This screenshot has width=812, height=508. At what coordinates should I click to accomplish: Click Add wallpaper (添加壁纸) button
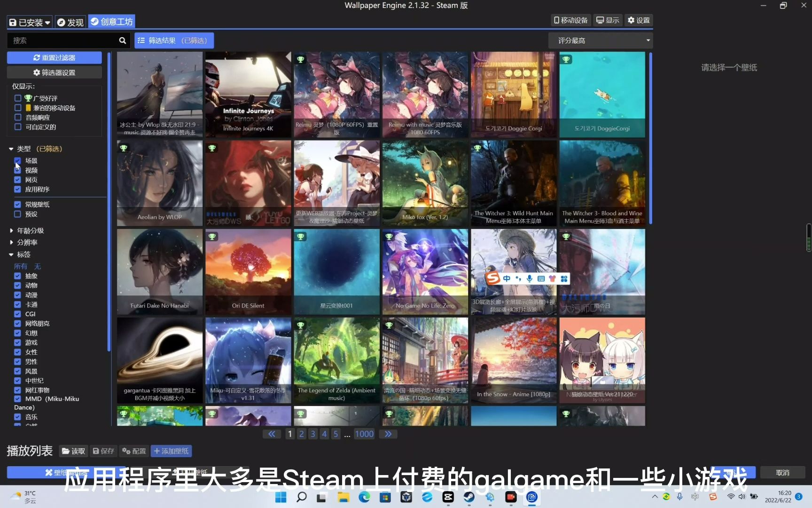pos(171,451)
